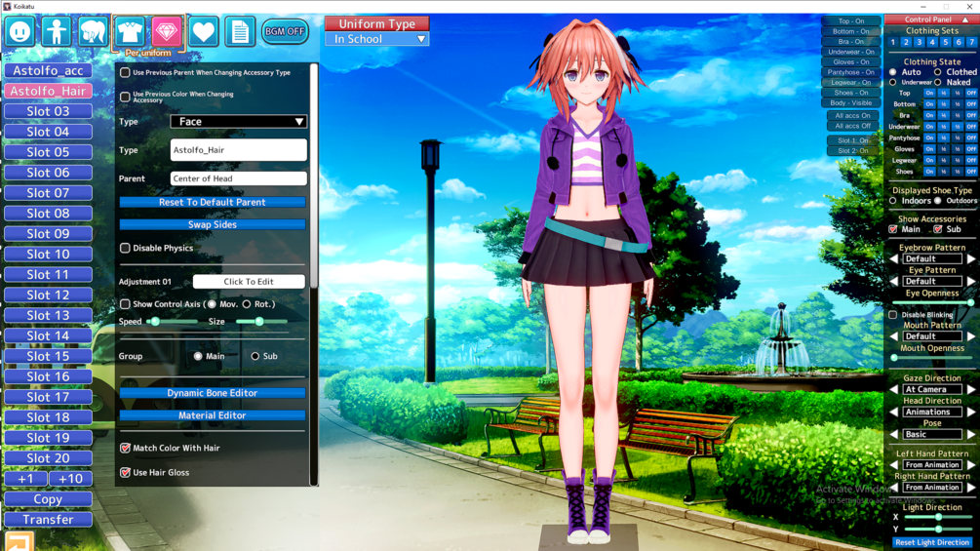Screen dimensions: 980x551
Task: Enable the Disable Physics checkbox
Action: [125, 248]
